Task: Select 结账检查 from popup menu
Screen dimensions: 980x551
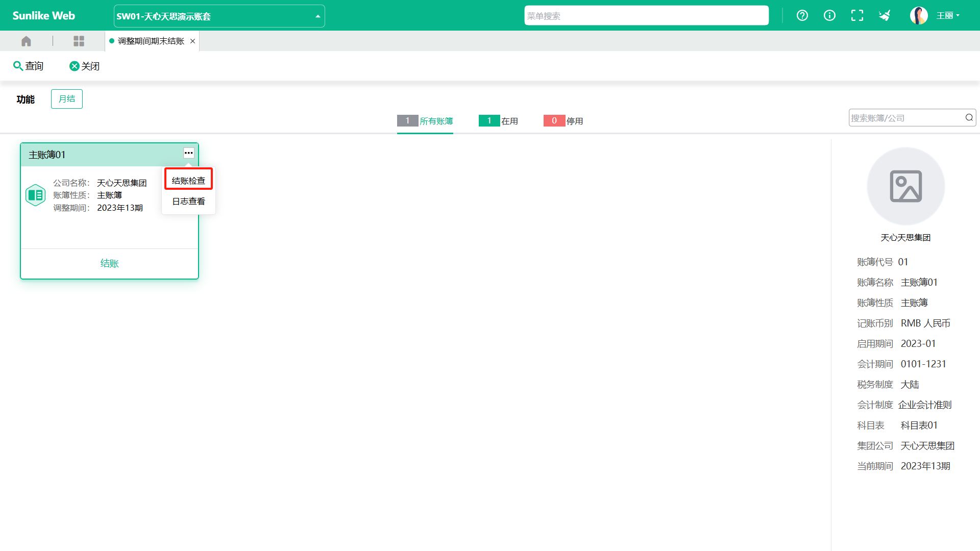Action: [188, 181]
